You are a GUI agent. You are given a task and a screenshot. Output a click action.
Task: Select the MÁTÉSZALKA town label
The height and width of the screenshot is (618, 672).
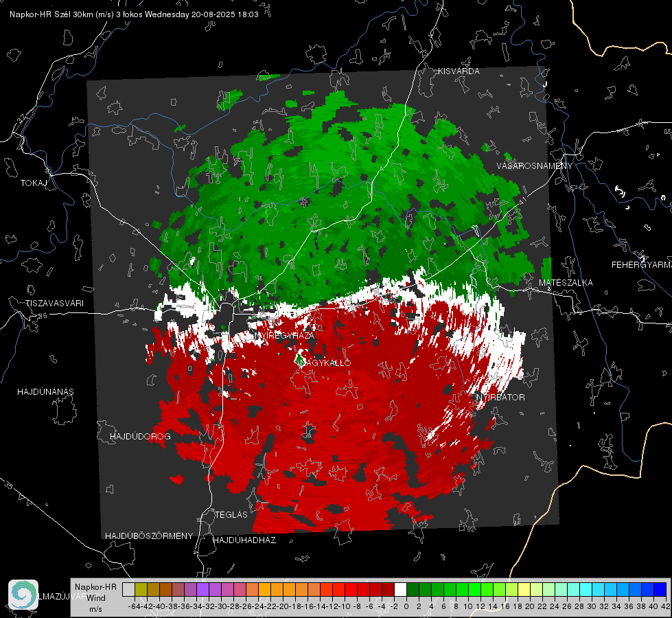(x=566, y=283)
